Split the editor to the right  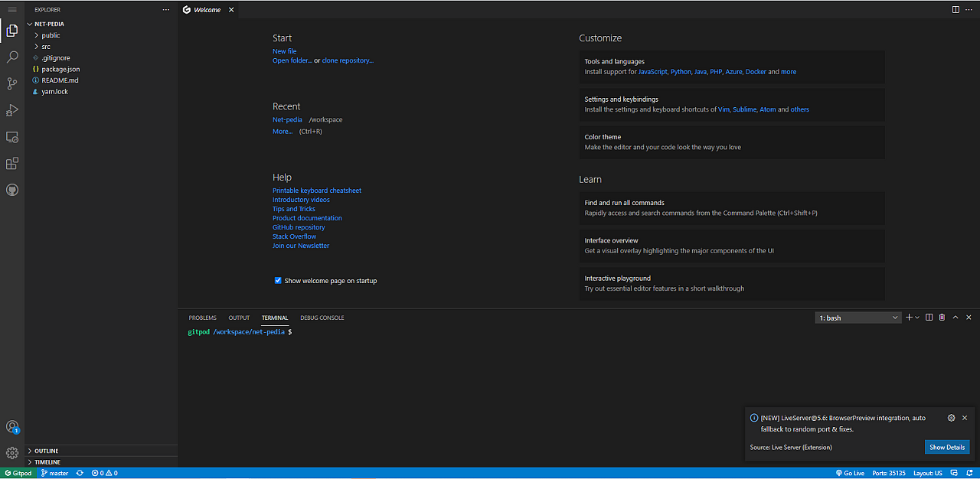[955, 9]
